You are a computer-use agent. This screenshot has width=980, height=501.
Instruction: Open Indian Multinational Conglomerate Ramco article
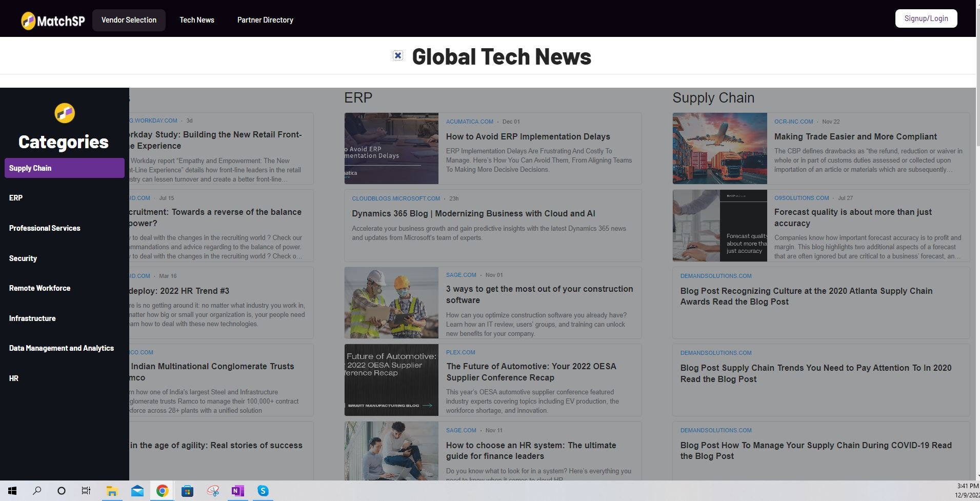pyautogui.click(x=212, y=372)
